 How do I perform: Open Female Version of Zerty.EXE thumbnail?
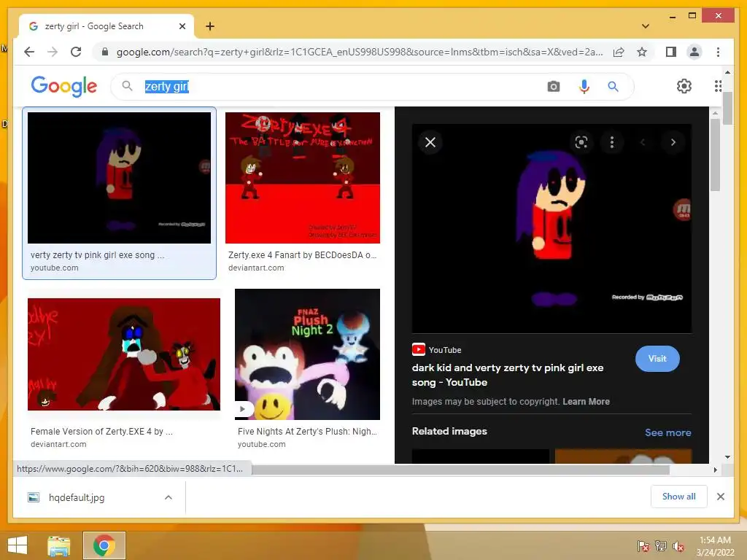pyautogui.click(x=124, y=354)
